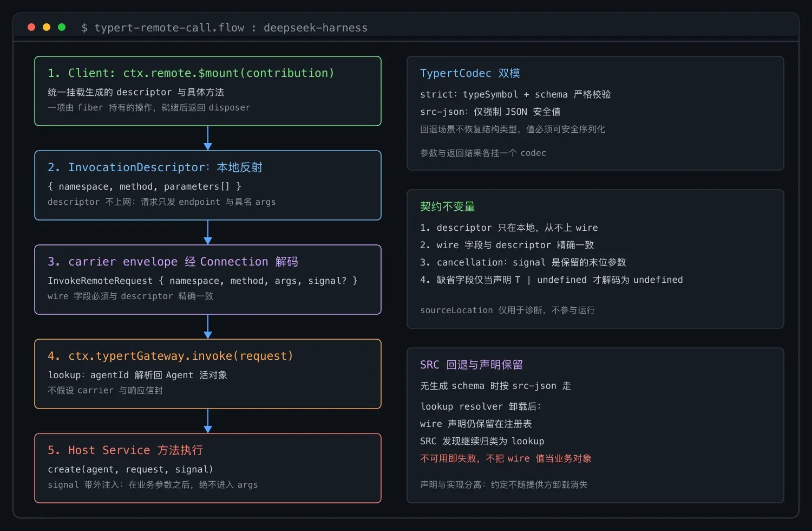
Task: Select the line "无生成 schema 时按 src-json 走"
Action: coord(496,386)
